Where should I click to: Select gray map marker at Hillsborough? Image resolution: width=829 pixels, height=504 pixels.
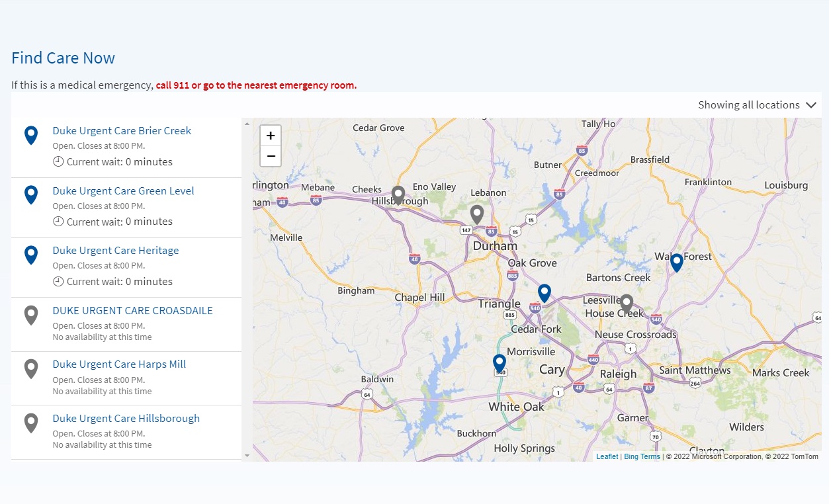pyautogui.click(x=398, y=195)
